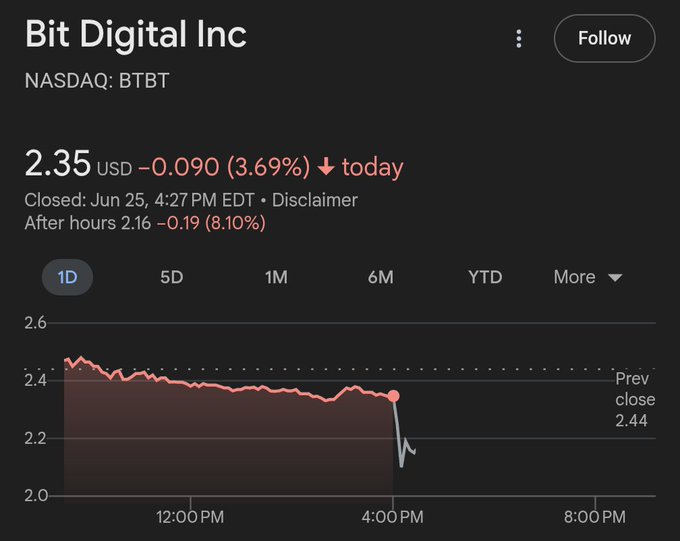The width and height of the screenshot is (680, 541).
Task: Click the After hours 2.16 price line
Action: pyautogui.click(x=144, y=223)
